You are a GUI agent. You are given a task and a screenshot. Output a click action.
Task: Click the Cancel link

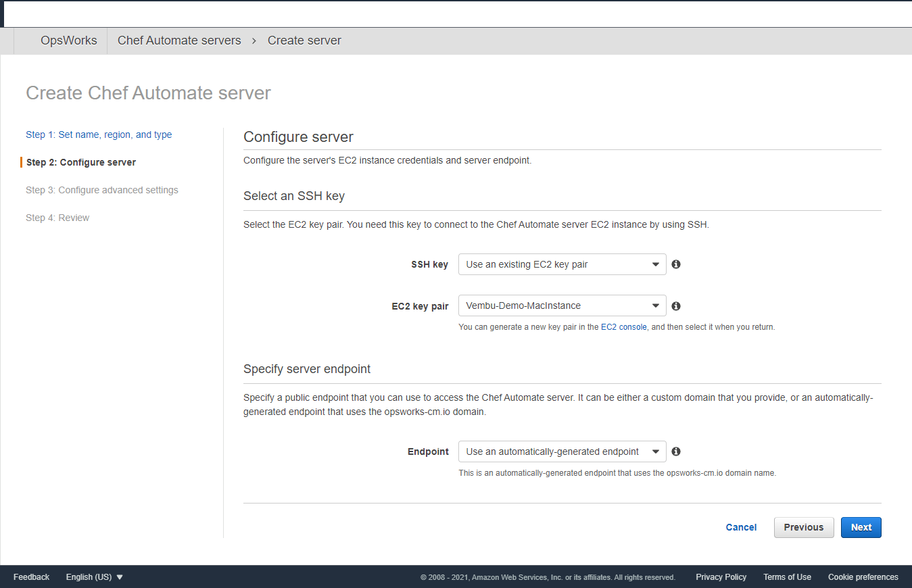(x=741, y=527)
